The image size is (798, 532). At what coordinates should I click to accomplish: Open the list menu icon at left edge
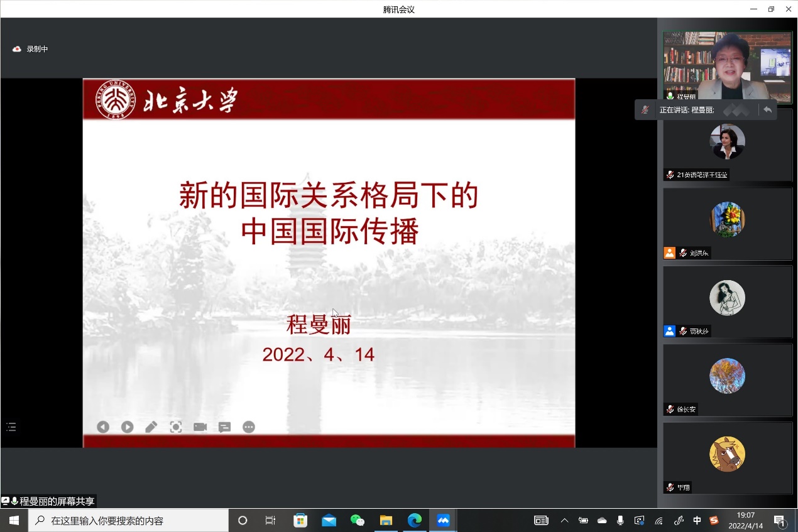point(11,427)
